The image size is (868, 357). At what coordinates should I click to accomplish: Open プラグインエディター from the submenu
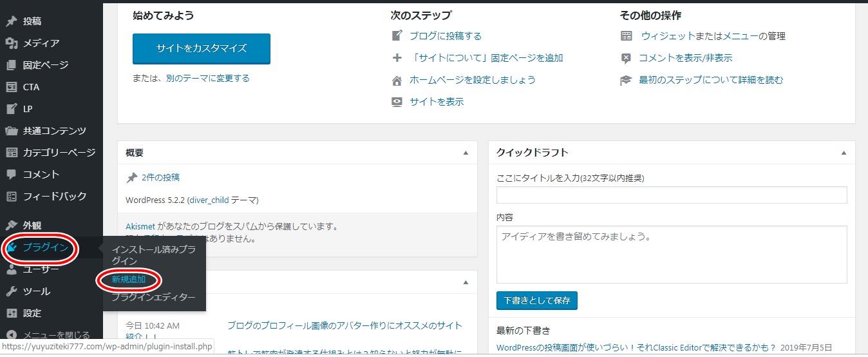click(x=153, y=298)
